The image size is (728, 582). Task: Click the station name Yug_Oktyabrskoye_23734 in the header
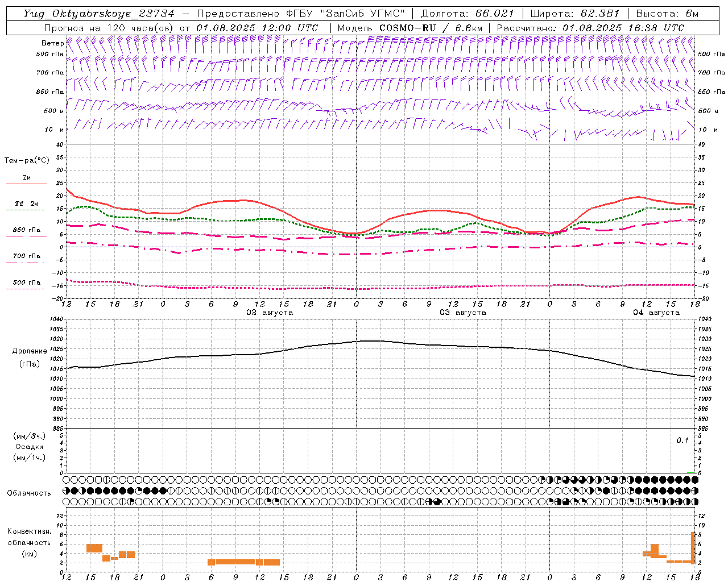[99, 14]
